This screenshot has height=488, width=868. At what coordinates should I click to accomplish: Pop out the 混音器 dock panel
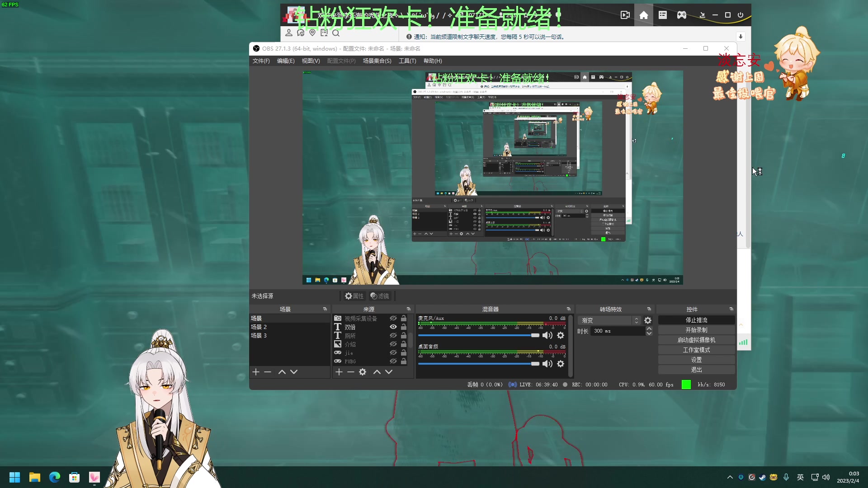pyautogui.click(x=569, y=309)
